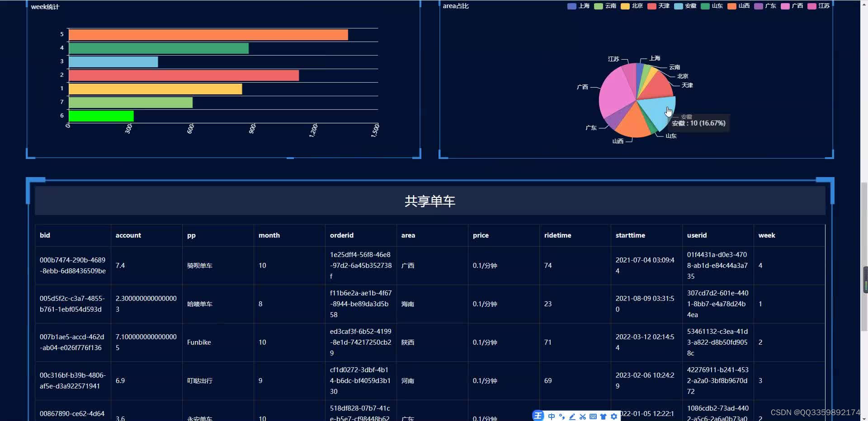The image size is (868, 421).
Task: Click the Sogou IME logo icon
Action: (538, 416)
